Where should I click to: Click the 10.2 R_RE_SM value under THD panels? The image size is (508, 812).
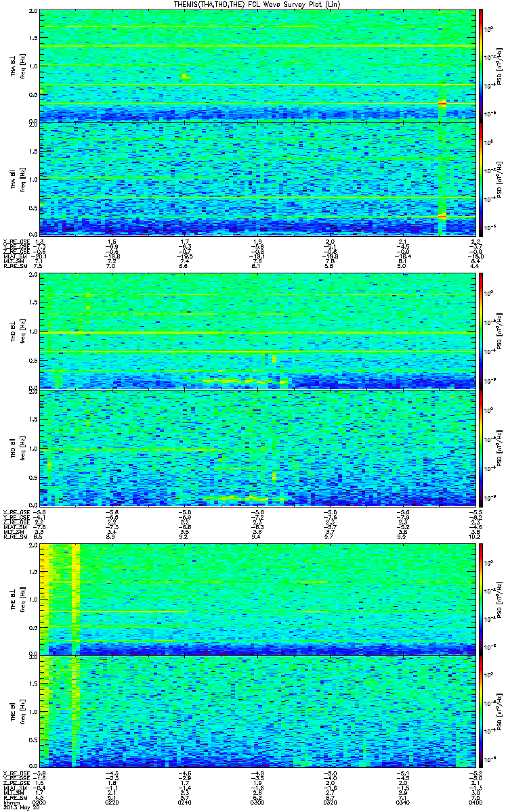click(475, 536)
